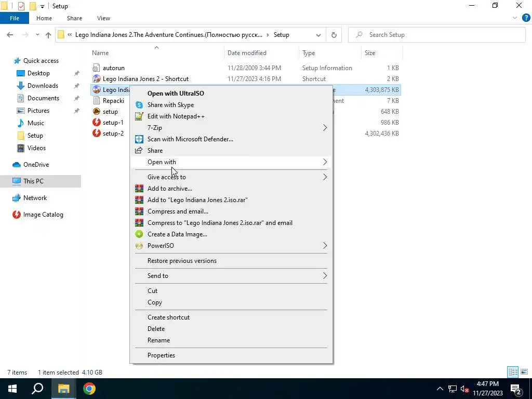Screen dimensions: 532x399
Task: Choose Copy from the context menu
Action: [x=155, y=302]
